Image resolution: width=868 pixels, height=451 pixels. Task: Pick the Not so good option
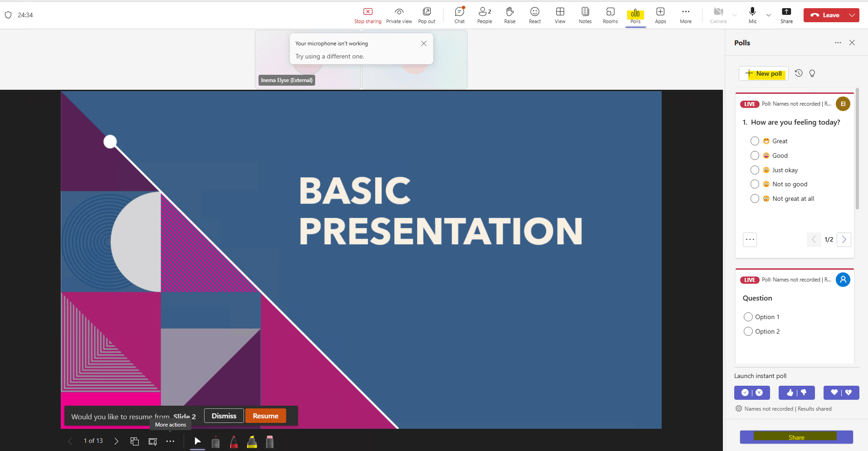coord(755,184)
